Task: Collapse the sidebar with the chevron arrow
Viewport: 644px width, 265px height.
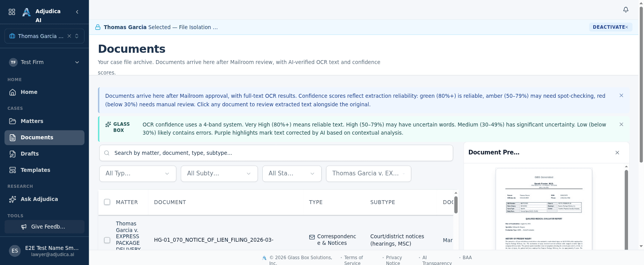Action: coord(77,12)
